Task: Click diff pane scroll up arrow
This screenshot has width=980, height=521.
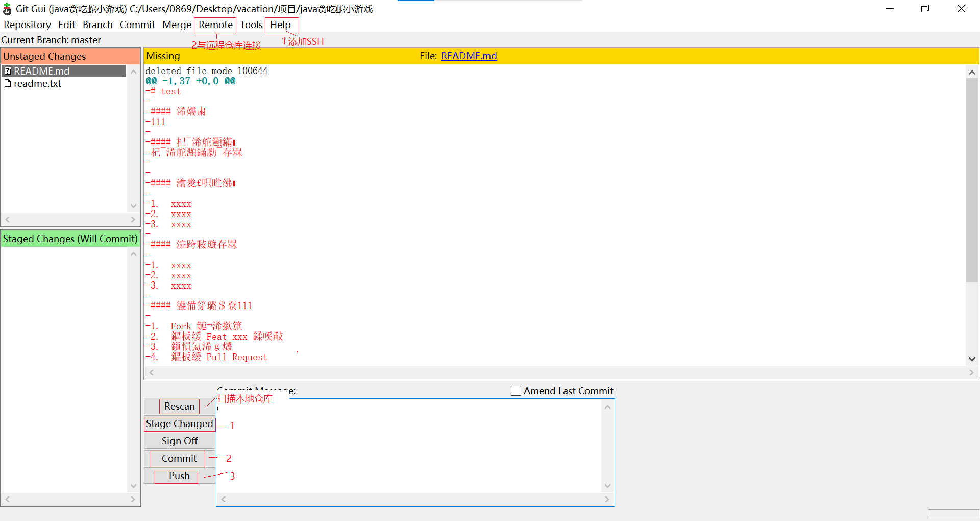Action: click(x=972, y=72)
